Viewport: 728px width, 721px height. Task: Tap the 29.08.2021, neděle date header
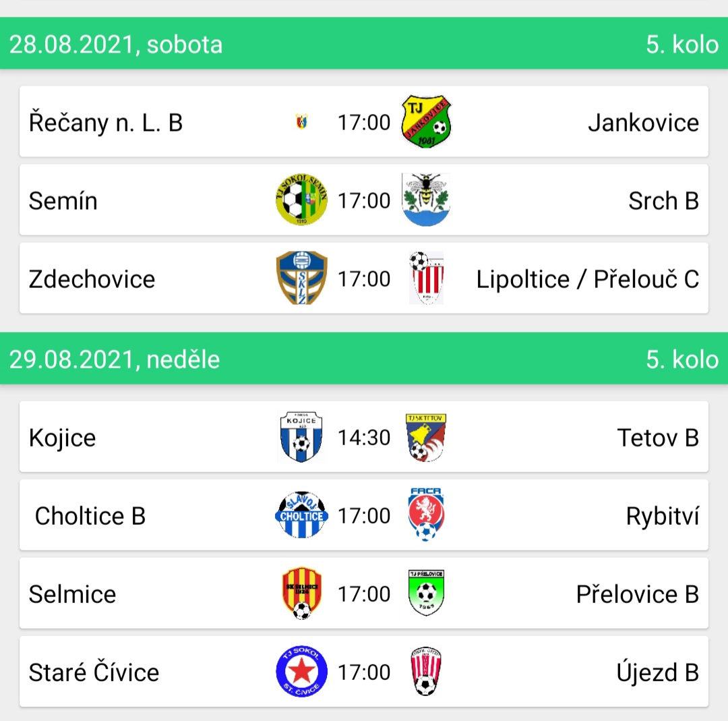pyautogui.click(x=114, y=359)
